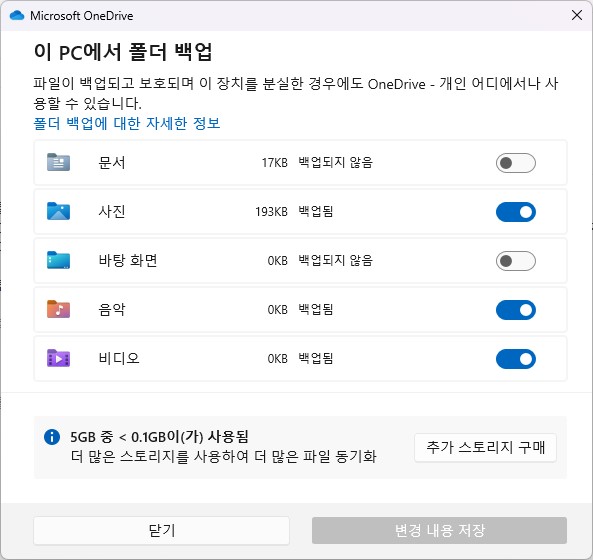This screenshot has height=560, width=593.
Task: Switch off backup toggle for 비디오
Action: click(515, 359)
